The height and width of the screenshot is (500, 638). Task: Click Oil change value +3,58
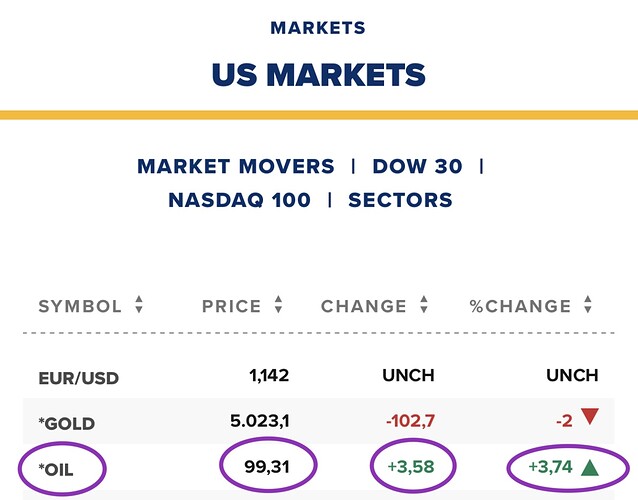coord(412,466)
